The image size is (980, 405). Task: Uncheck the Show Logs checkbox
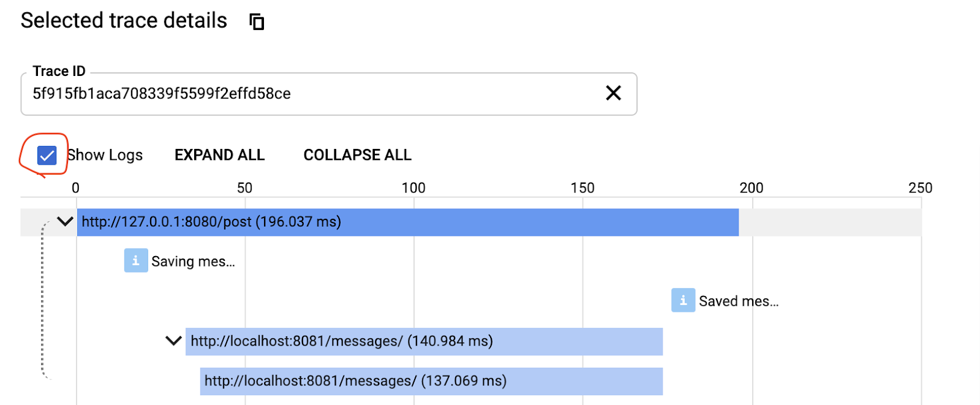pyautogui.click(x=47, y=156)
